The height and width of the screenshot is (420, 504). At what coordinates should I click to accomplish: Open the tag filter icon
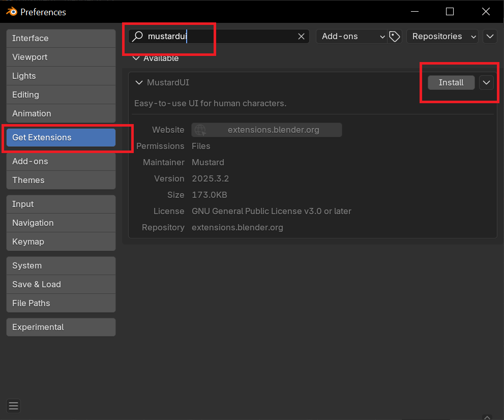(x=394, y=36)
